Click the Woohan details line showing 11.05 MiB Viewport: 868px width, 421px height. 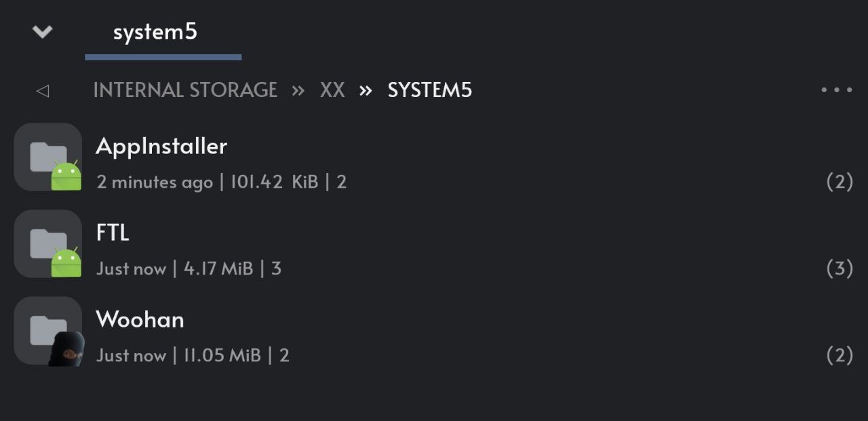click(x=193, y=355)
